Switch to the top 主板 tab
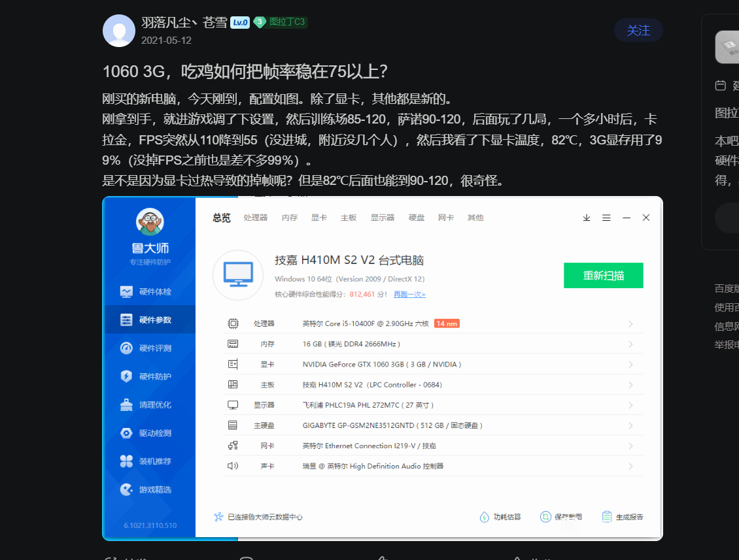739x560 pixels. tap(349, 218)
